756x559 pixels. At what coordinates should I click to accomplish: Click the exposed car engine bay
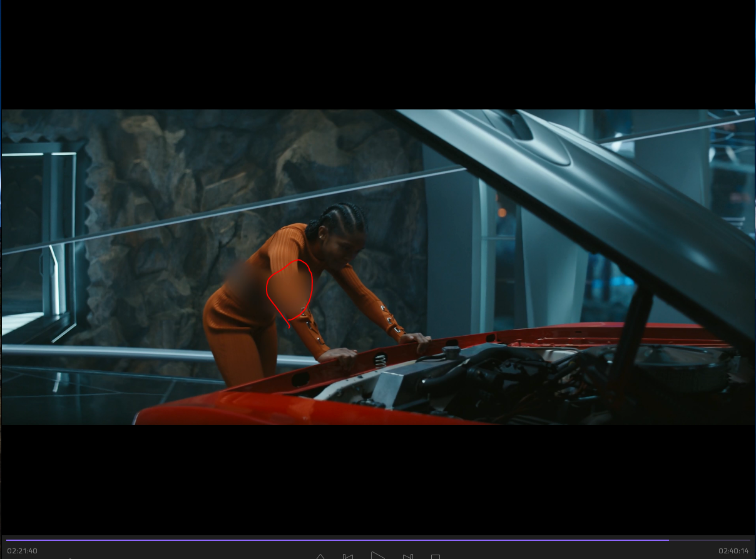pyautogui.click(x=501, y=375)
